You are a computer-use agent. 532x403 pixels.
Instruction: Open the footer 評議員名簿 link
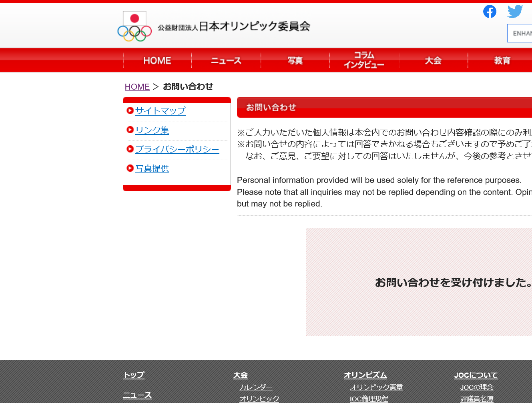click(x=477, y=399)
